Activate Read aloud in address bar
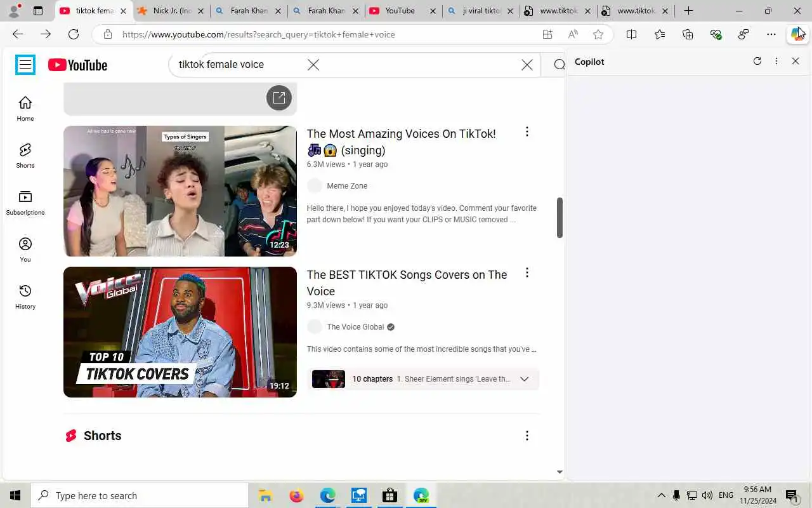The height and width of the screenshot is (508, 812). (x=573, y=34)
